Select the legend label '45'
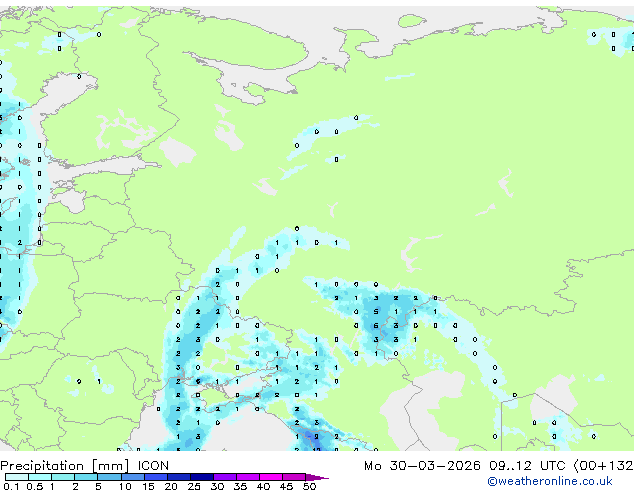Image resolution: width=634 pixels, height=490 pixels. point(286,486)
